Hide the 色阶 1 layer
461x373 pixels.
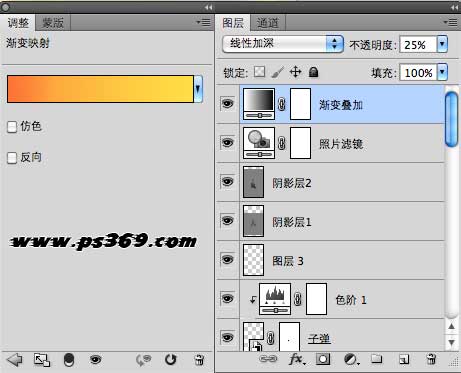pyautogui.click(x=228, y=298)
